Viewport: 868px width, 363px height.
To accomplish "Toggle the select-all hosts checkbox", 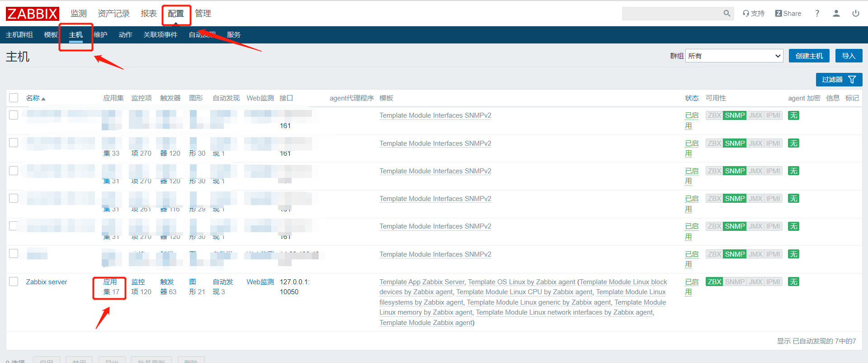I will [14, 98].
